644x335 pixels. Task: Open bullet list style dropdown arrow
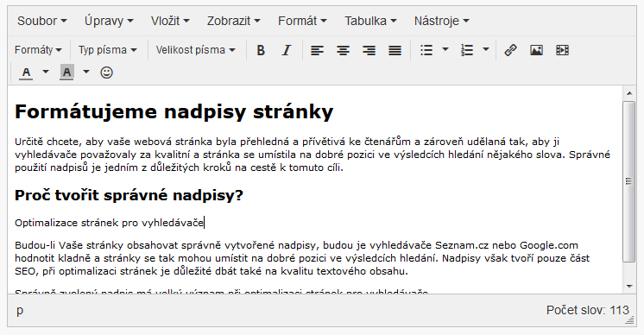pos(445,50)
